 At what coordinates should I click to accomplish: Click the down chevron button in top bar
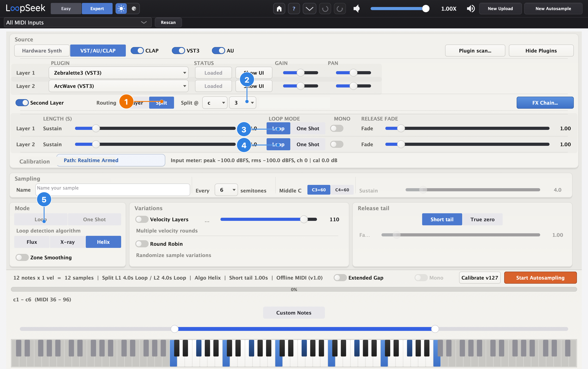point(309,9)
